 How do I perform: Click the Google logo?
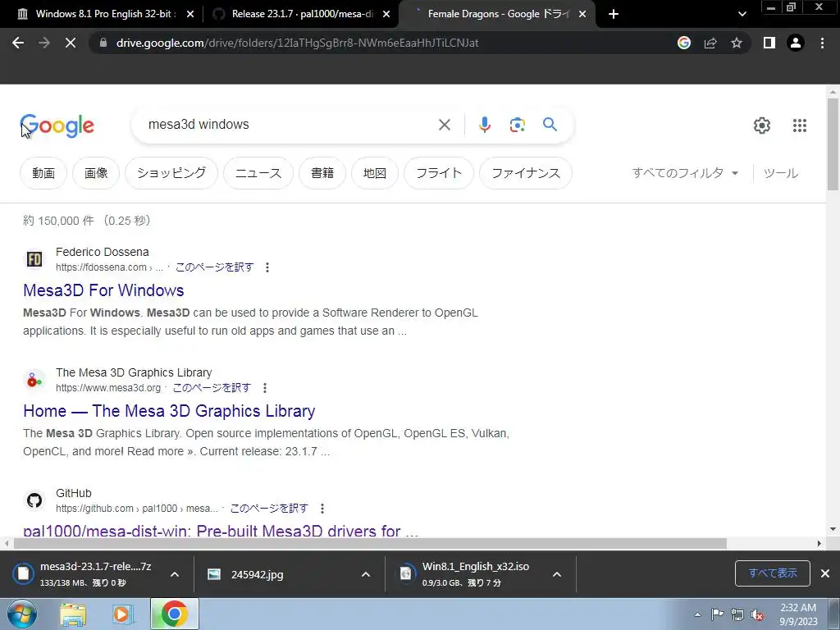57,126
